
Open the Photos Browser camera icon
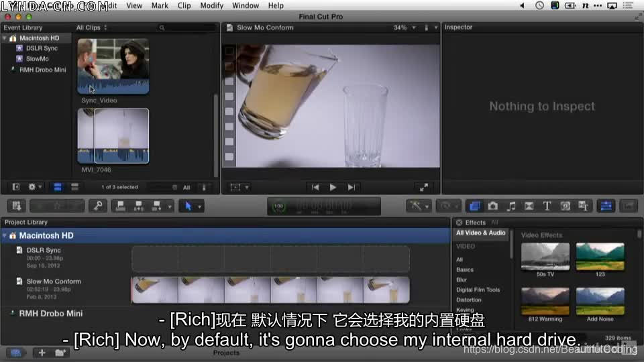[493, 206]
